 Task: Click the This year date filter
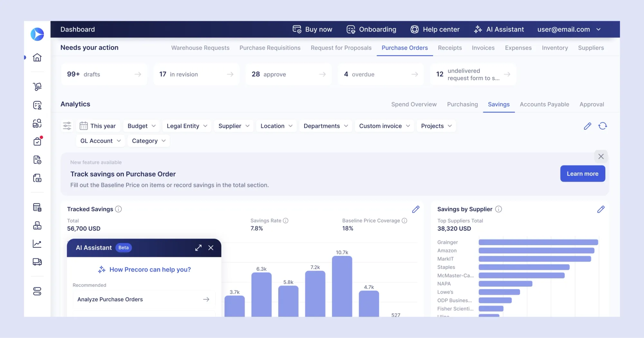(98, 126)
